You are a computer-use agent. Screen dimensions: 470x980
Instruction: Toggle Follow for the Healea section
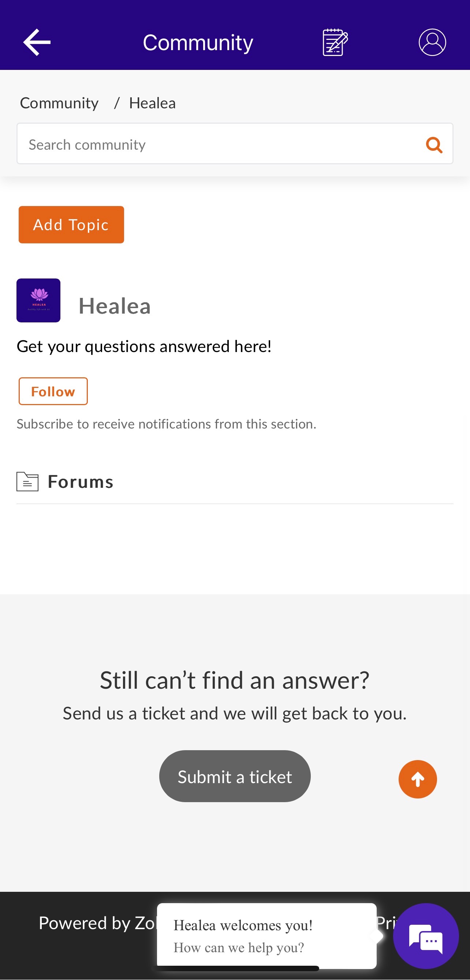coord(53,391)
